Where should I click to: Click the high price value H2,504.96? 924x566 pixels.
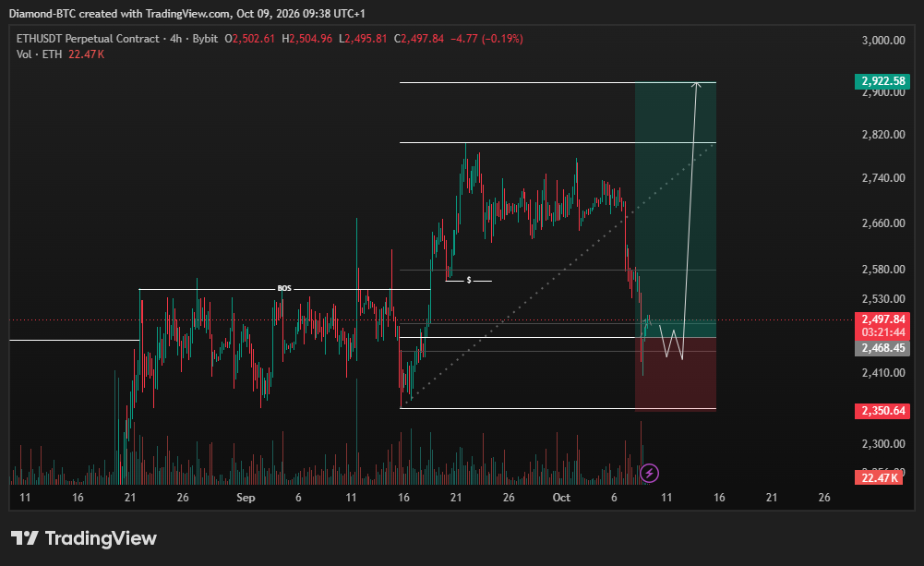tap(307, 39)
